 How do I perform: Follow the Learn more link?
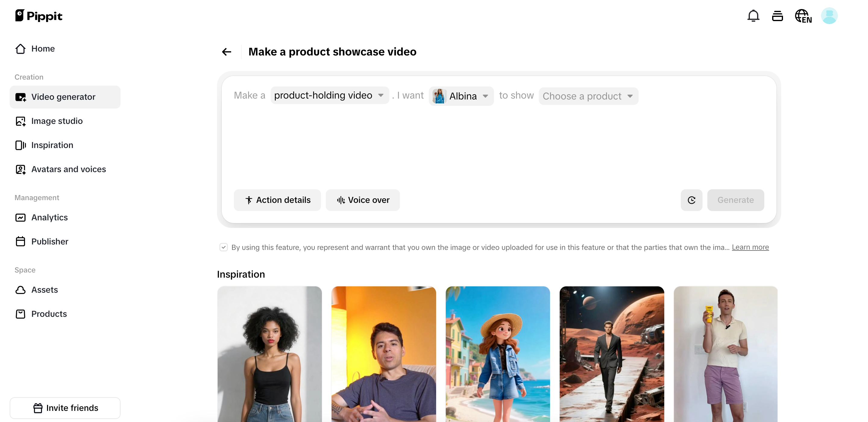(750, 247)
